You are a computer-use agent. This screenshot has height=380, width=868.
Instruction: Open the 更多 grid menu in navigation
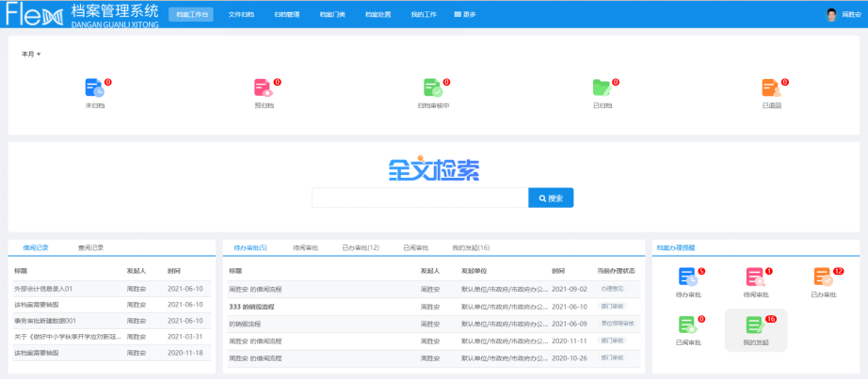465,15
